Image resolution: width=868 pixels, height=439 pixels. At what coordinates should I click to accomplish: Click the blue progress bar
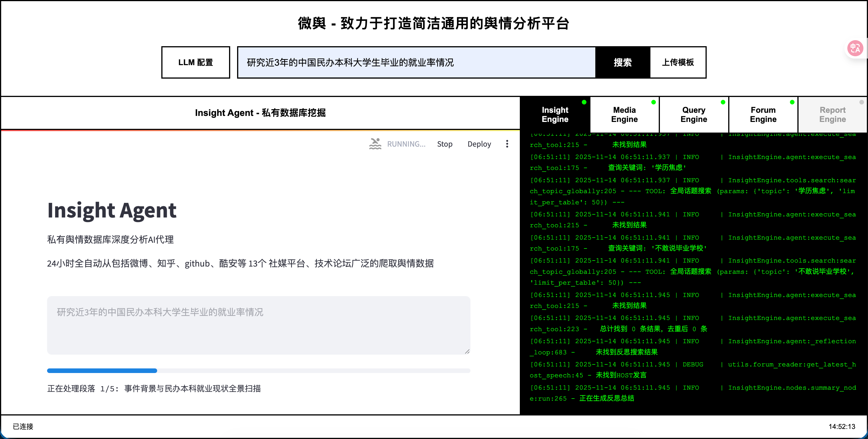point(102,371)
